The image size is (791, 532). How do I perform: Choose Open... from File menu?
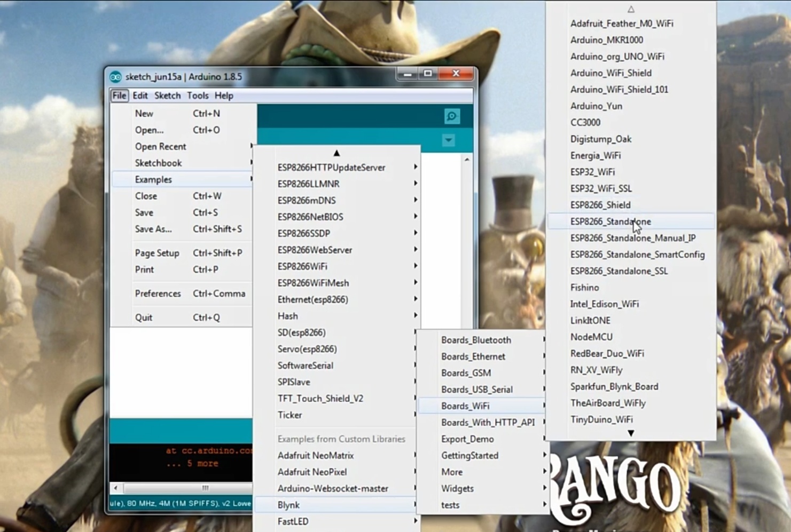[x=182, y=130]
